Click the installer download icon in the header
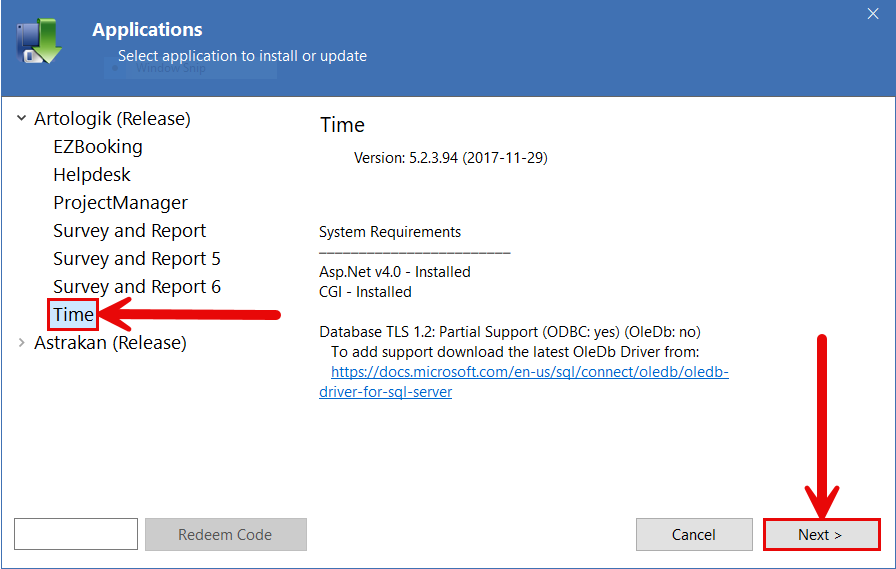Viewport: 896px width, 569px height. tap(39, 41)
